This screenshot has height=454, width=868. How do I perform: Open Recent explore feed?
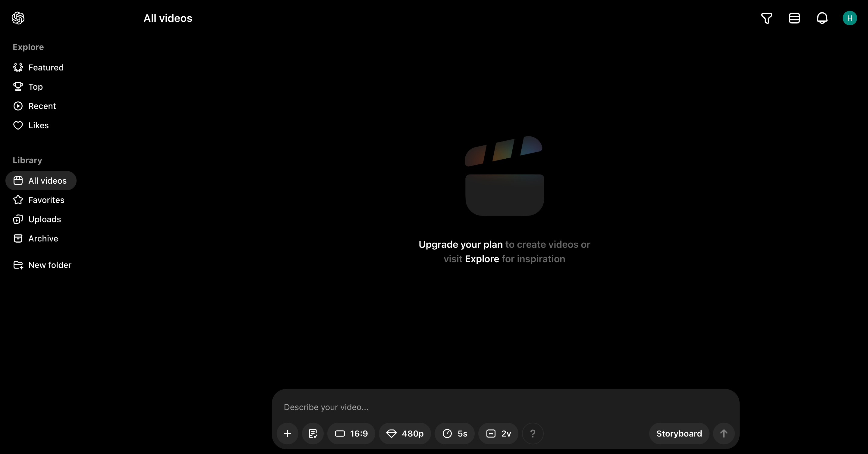[34, 106]
